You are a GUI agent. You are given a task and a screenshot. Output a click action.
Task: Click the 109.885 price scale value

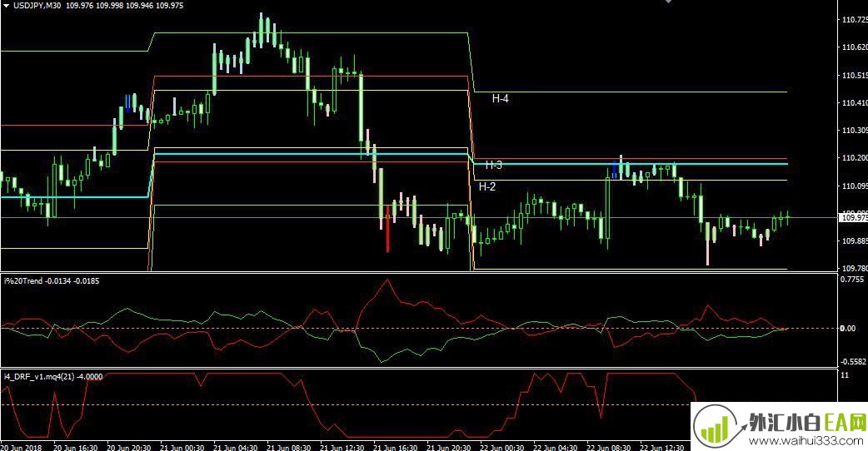pos(854,241)
